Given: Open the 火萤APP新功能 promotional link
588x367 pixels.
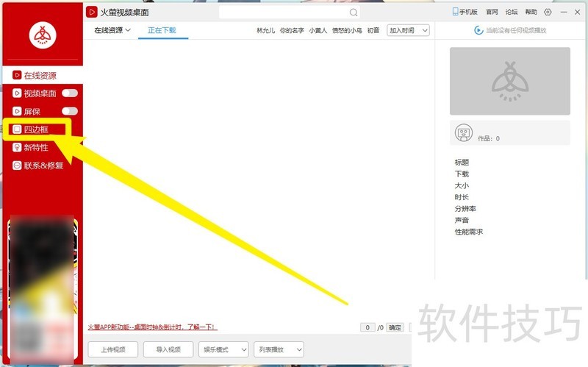Looking at the screenshot, I should pos(152,327).
